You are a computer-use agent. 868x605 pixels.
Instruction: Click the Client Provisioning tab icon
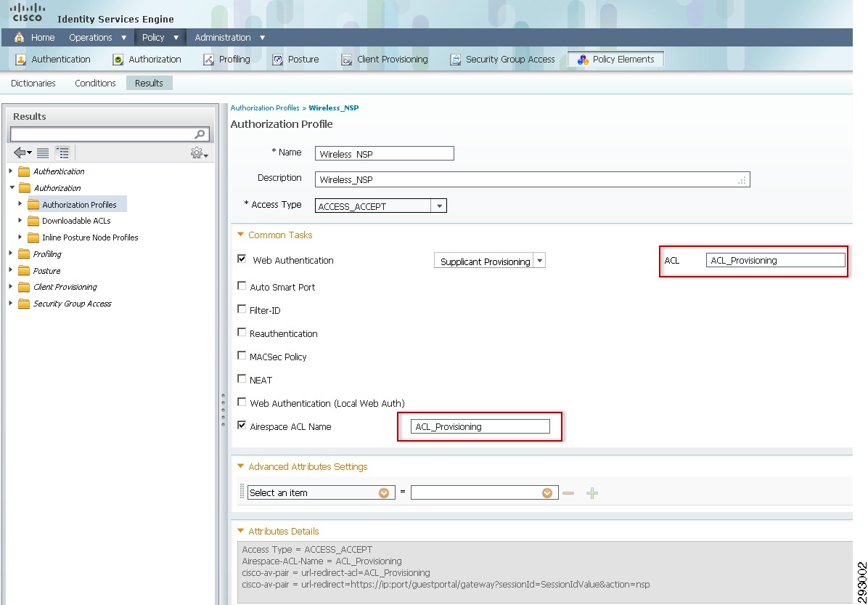click(x=346, y=60)
